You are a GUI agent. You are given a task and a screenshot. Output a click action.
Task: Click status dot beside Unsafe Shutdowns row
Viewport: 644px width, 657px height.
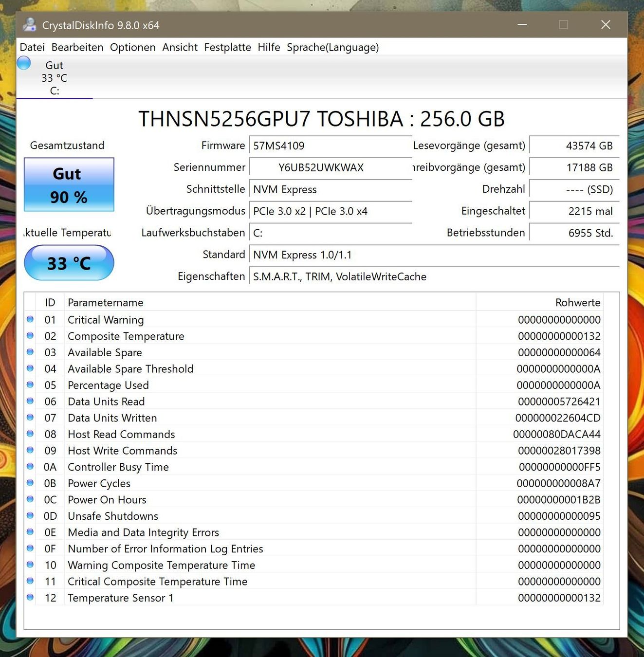[x=30, y=515]
